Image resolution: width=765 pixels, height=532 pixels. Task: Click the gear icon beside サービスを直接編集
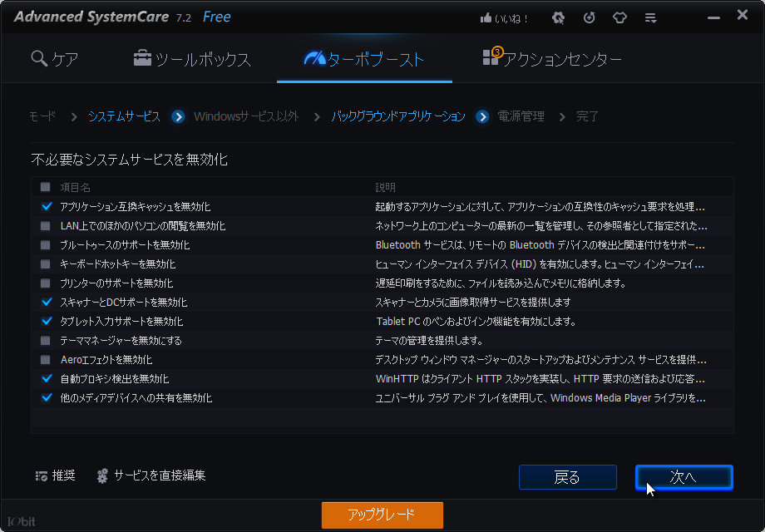(102, 475)
